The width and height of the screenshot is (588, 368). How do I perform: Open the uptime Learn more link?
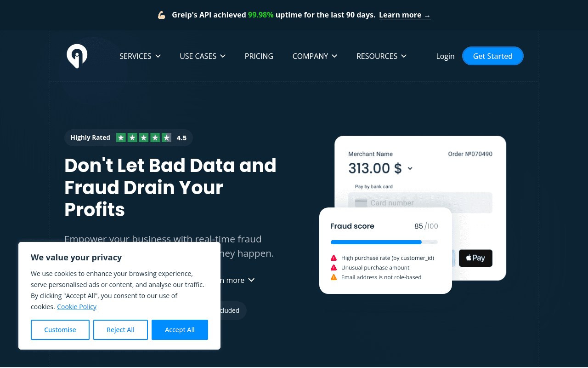point(405,15)
